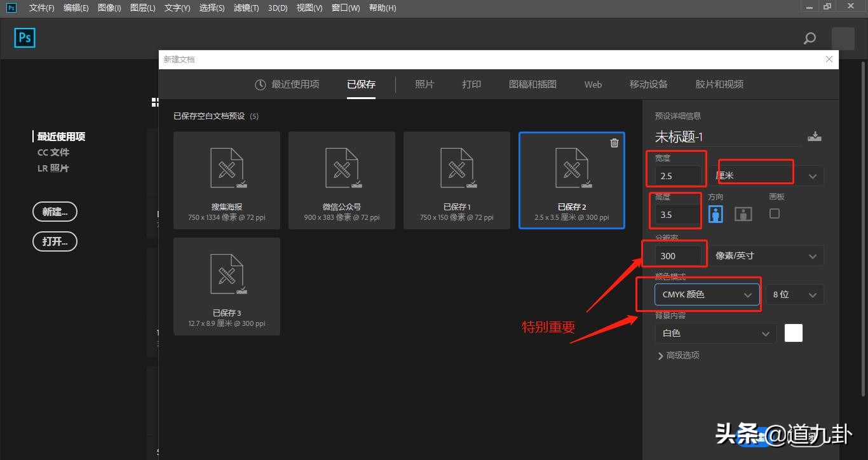
Task: Expand the 高级选项 section
Action: pyautogui.click(x=679, y=355)
